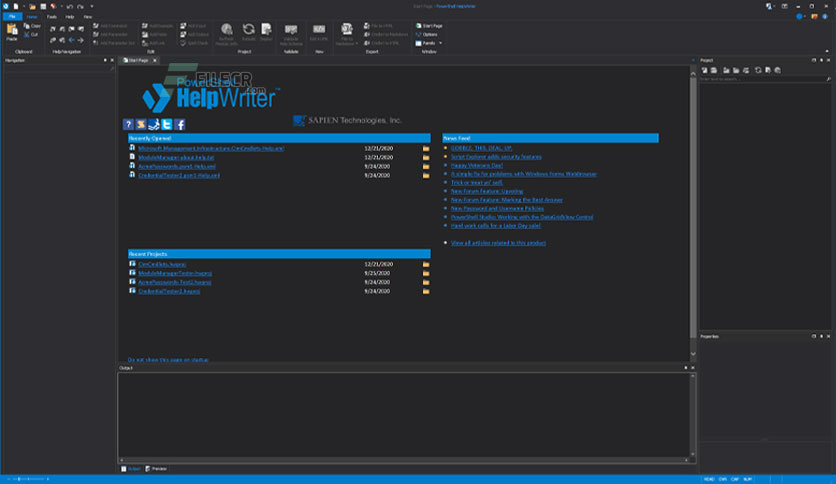Open the ModuleManagerTester recent project link

[175, 273]
